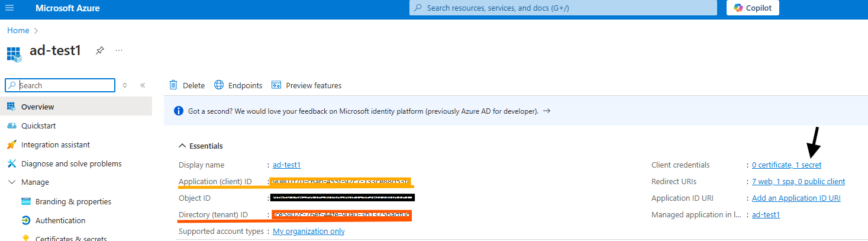
Task: Collapse the sidebar using double chevron
Action: click(x=143, y=85)
